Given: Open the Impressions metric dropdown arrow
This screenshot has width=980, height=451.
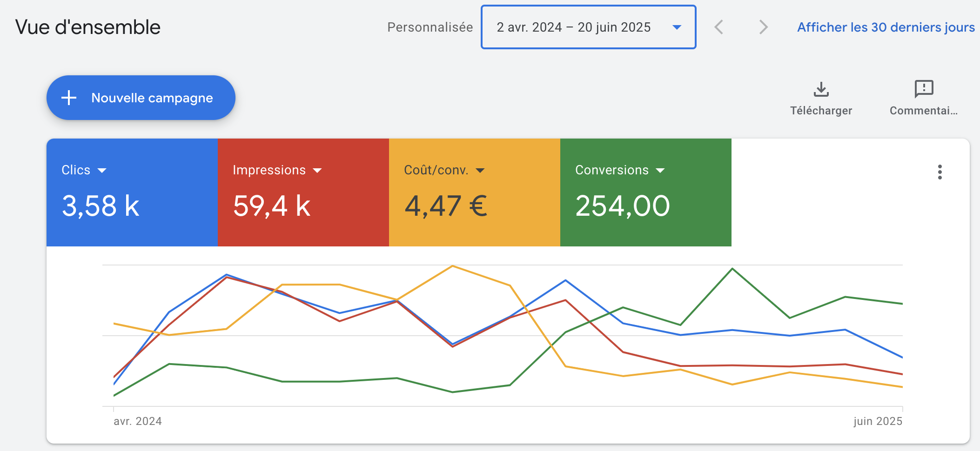Looking at the screenshot, I should [317, 171].
